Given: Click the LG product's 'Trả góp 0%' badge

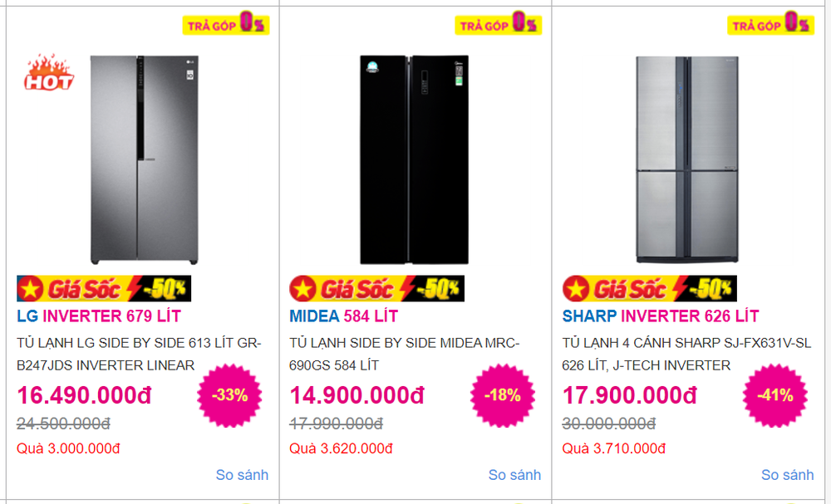Looking at the screenshot, I should (226, 24).
